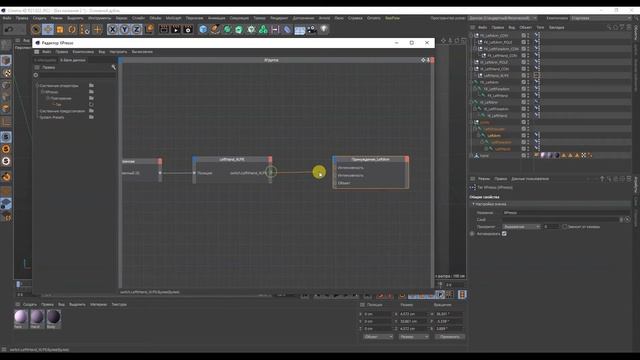
Task: Click the Spline pen tool icon
Action: click(215, 29)
